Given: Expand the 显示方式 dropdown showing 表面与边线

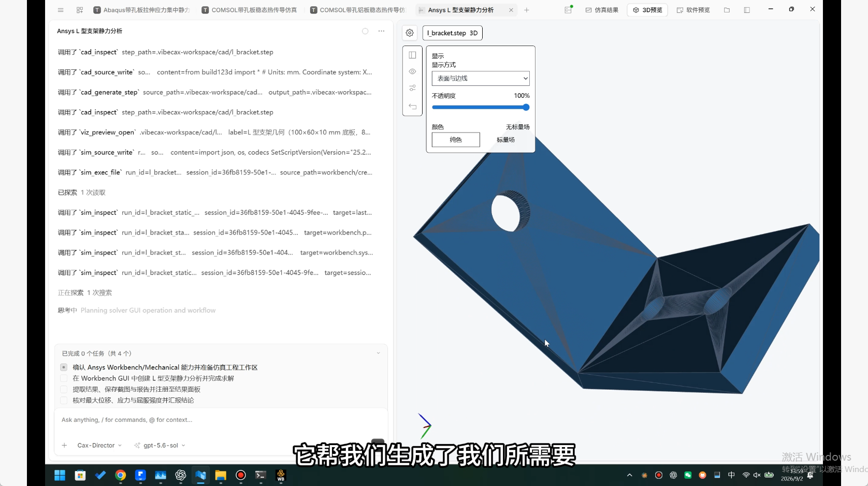Looking at the screenshot, I should click(481, 78).
